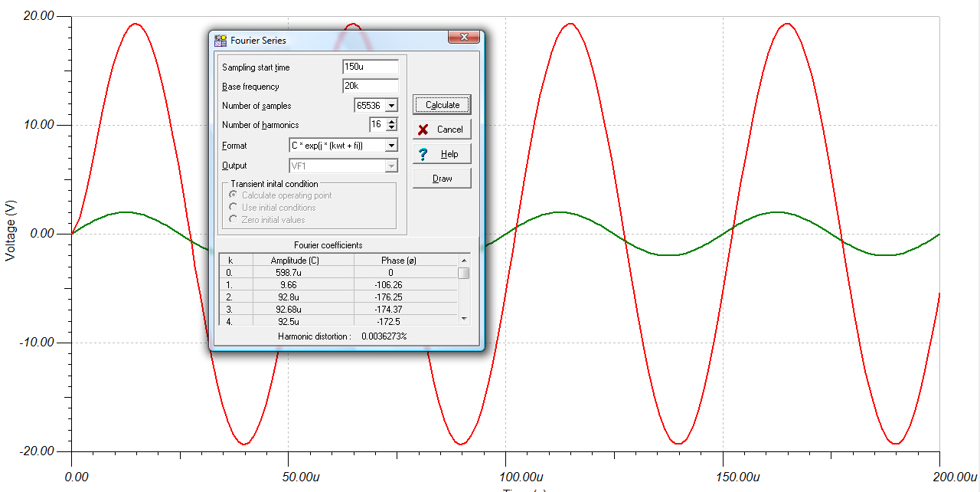This screenshot has height=492, width=980.
Task: Click the Voltage (V) axis label
Action: [x=10, y=230]
